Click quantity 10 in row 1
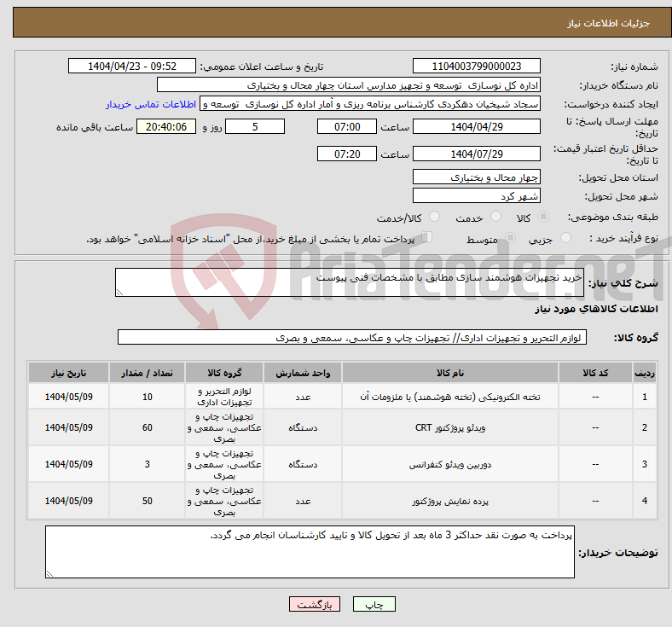This screenshot has width=672, height=627. (x=147, y=397)
